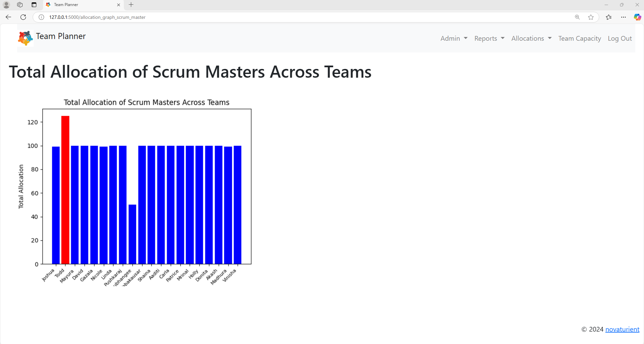Click the page heading Total Allocation of Scrum Masters
644x344 pixels.
tap(190, 72)
